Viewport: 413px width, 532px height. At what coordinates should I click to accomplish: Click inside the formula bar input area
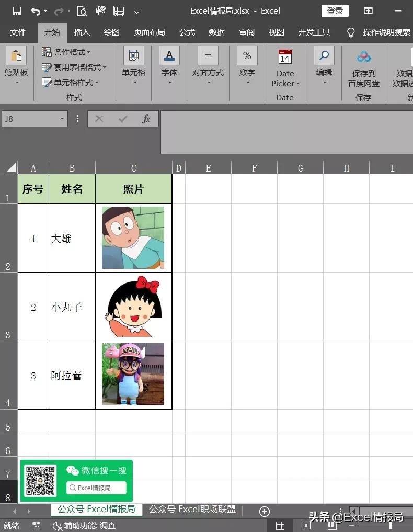(286, 132)
